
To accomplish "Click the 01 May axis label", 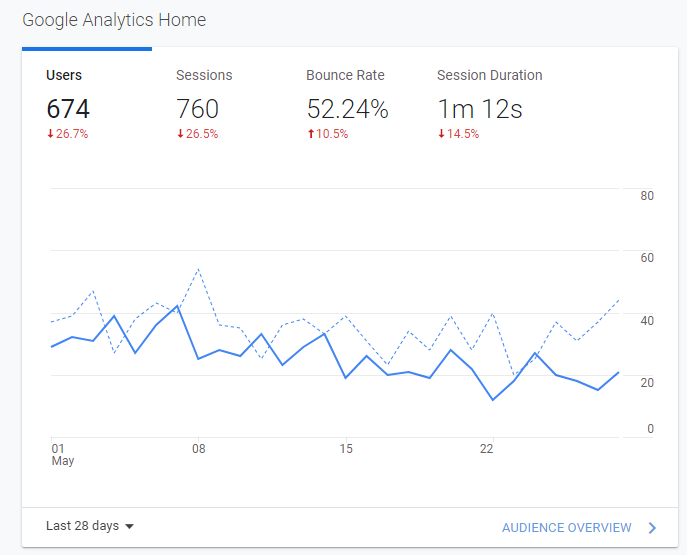I will point(63,455).
